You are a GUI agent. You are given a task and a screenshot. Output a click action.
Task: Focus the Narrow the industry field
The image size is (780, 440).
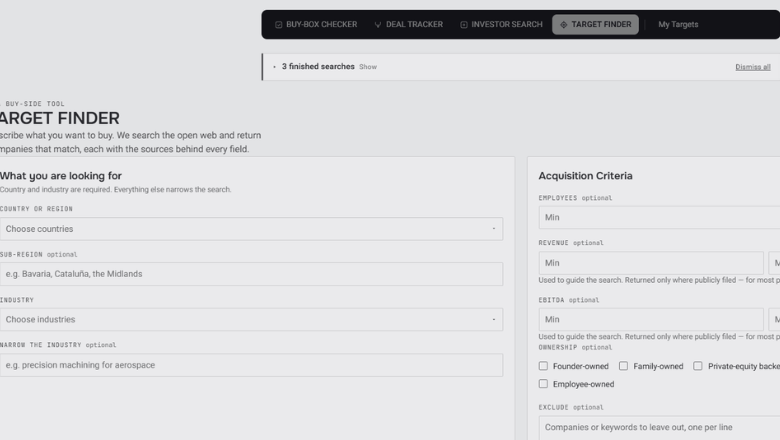click(251, 365)
